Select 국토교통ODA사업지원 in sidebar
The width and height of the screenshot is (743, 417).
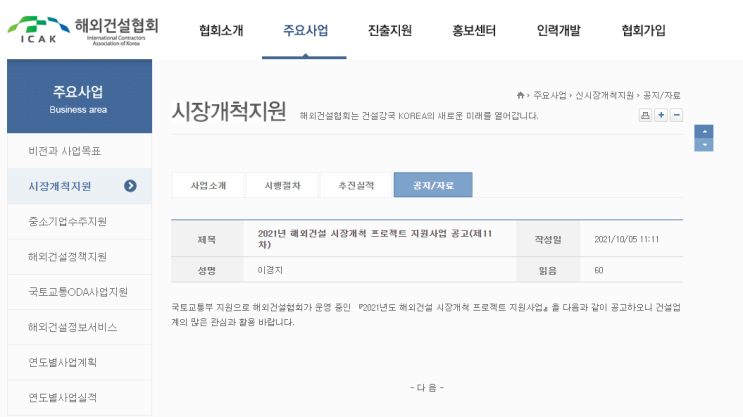(80, 292)
